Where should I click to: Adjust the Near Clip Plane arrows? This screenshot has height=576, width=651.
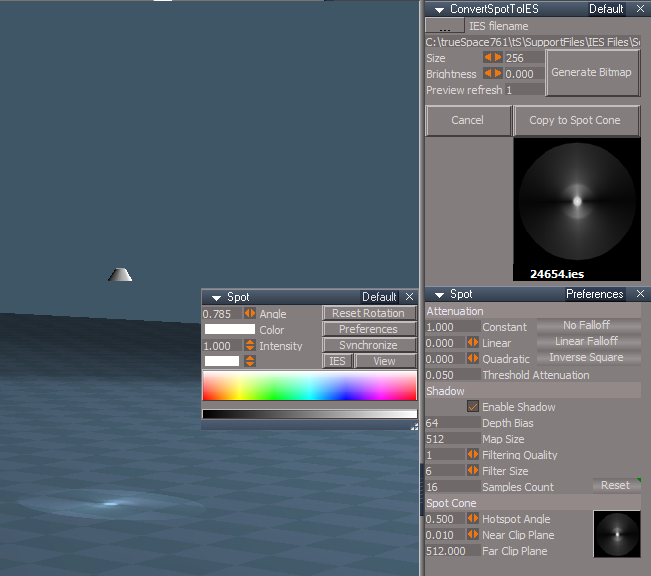pos(472,534)
